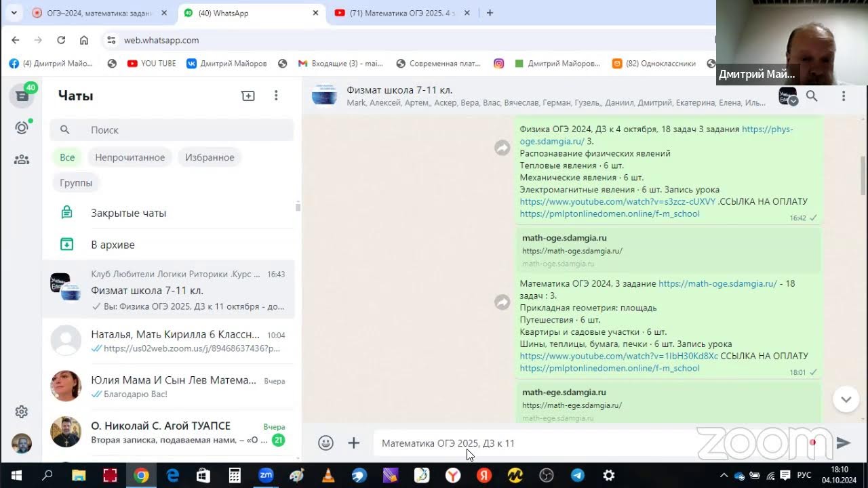Open the YOU TUBE bookmark
This screenshot has width=868, height=488.
click(151, 63)
